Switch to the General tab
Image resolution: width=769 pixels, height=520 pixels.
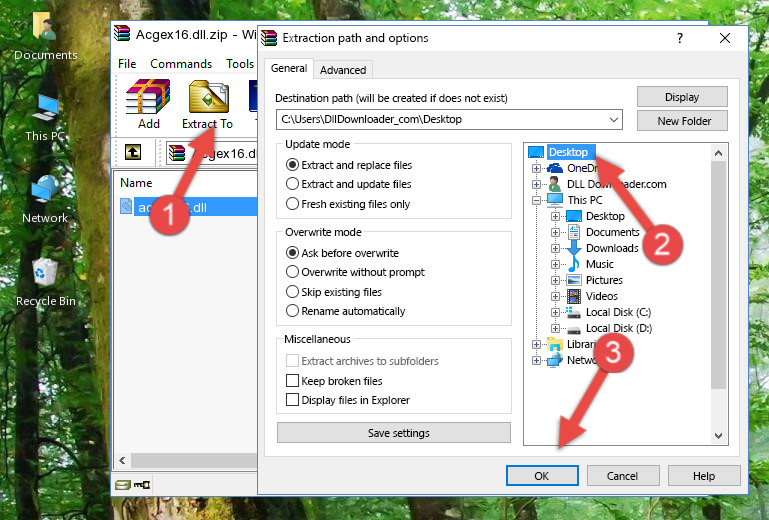click(x=289, y=68)
